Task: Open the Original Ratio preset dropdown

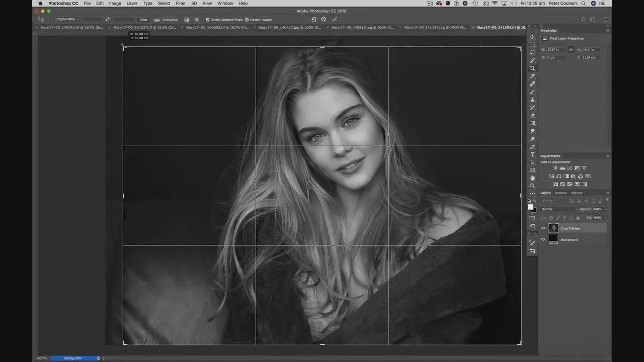Action: coord(67,20)
